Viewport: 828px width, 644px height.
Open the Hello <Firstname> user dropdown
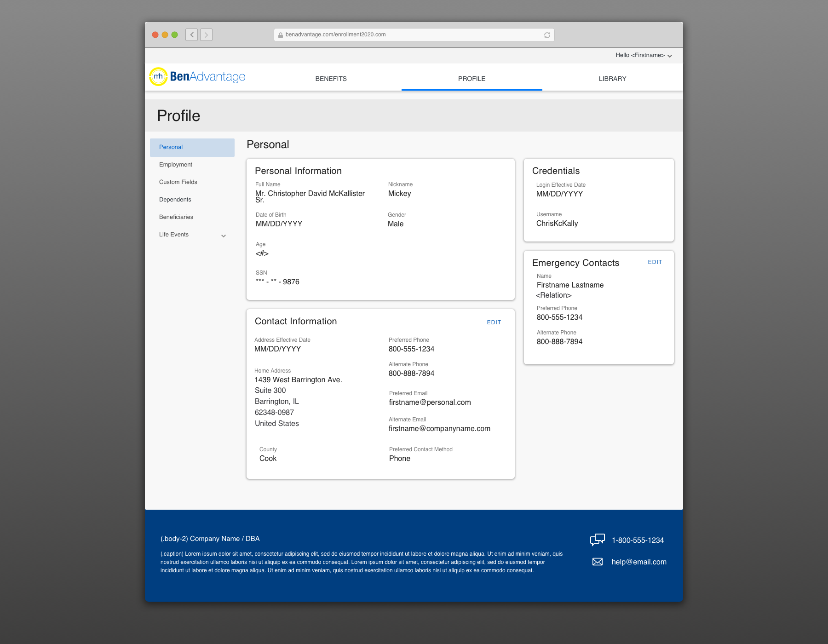pos(644,55)
